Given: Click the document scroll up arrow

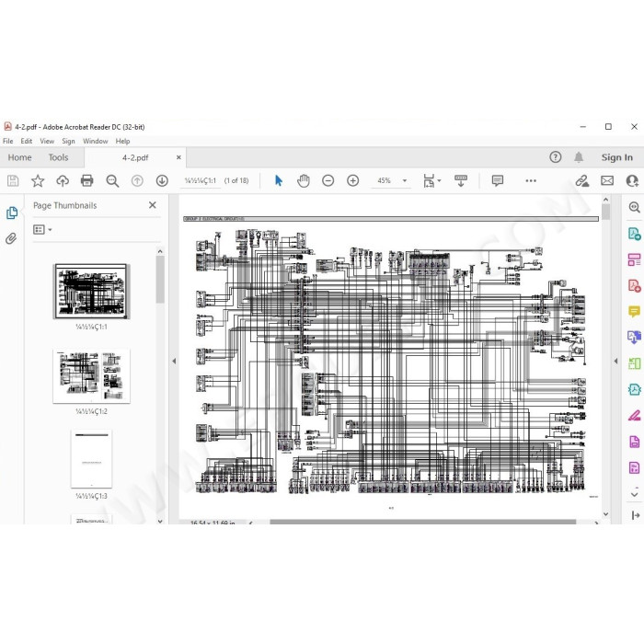Looking at the screenshot, I should coord(605,200).
